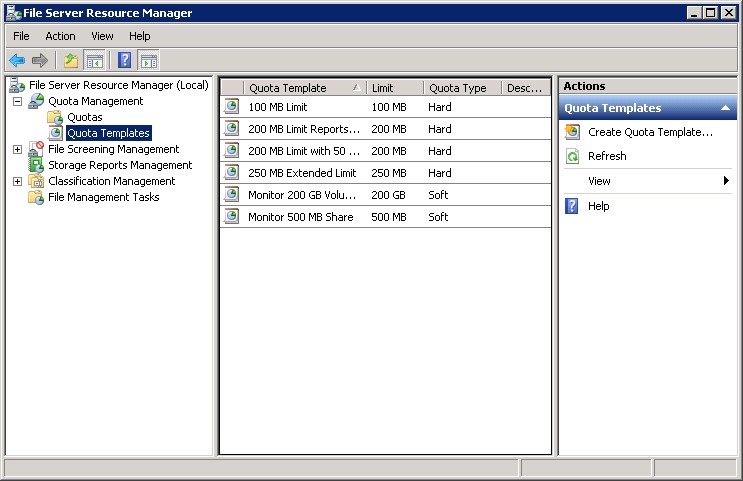Select the Quotas node in the tree

point(84,117)
